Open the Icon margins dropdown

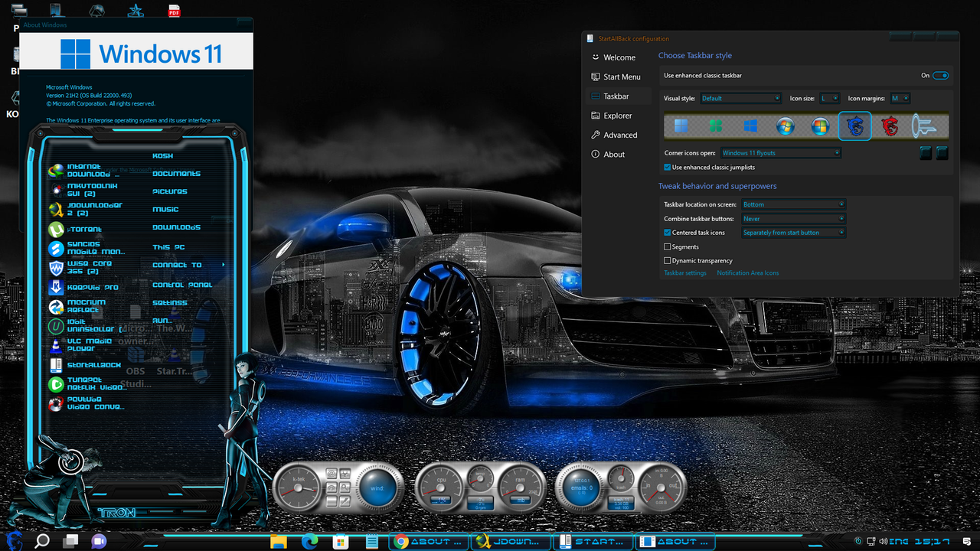900,98
